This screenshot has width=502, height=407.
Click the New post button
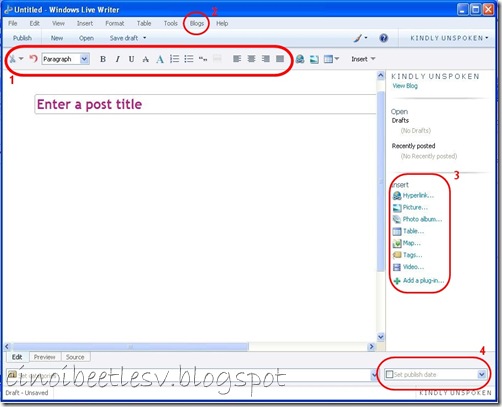pyautogui.click(x=57, y=38)
